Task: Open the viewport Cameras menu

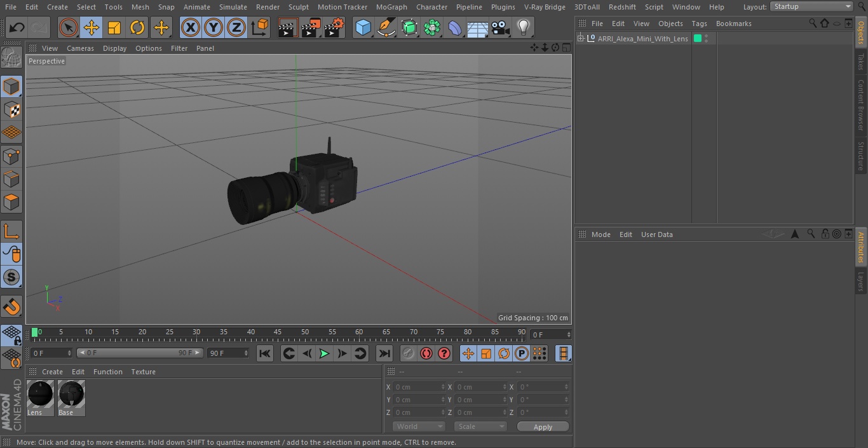Action: coord(80,48)
